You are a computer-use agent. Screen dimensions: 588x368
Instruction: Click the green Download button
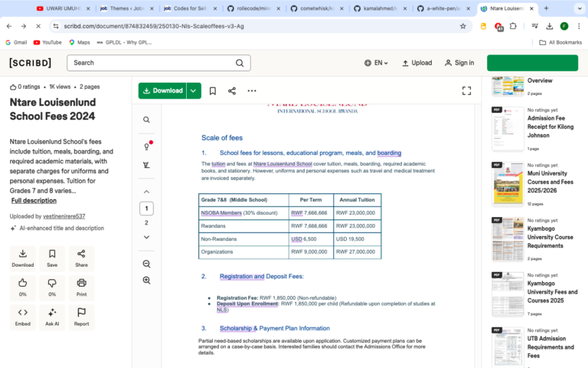pyautogui.click(x=162, y=91)
